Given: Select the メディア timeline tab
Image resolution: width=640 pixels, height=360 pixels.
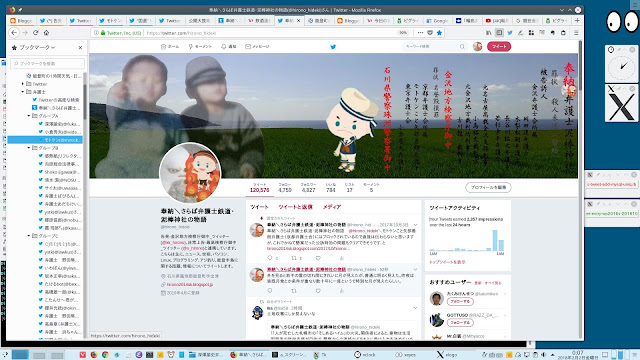Looking at the screenshot, I should [332, 207].
